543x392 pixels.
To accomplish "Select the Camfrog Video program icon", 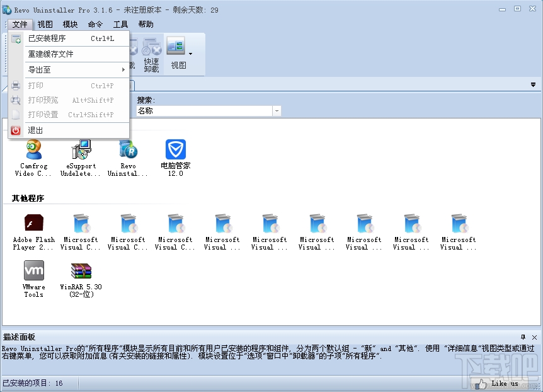I will (x=33, y=151).
